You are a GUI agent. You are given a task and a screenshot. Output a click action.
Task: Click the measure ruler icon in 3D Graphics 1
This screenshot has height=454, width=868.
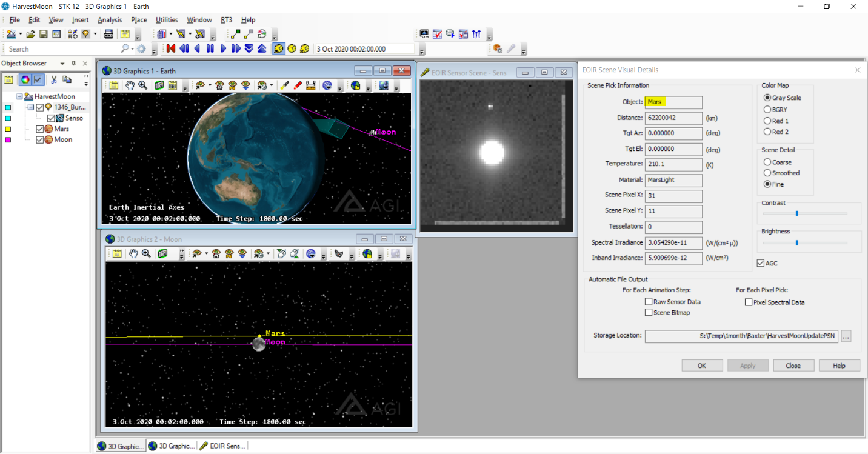click(310, 85)
